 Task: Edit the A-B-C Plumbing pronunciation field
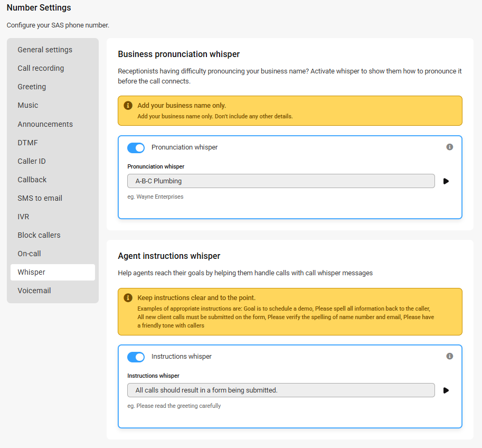pos(281,181)
